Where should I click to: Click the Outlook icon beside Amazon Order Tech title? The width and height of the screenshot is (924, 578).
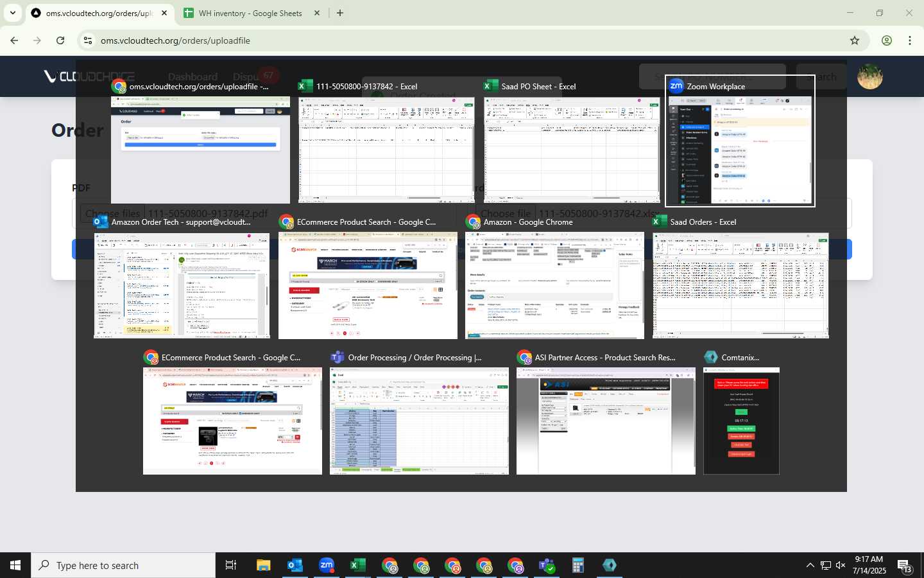click(101, 222)
